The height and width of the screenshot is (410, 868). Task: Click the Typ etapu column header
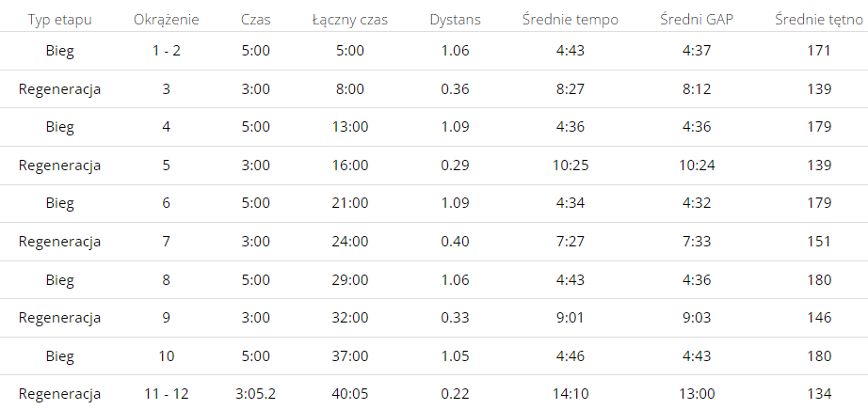click(x=59, y=20)
